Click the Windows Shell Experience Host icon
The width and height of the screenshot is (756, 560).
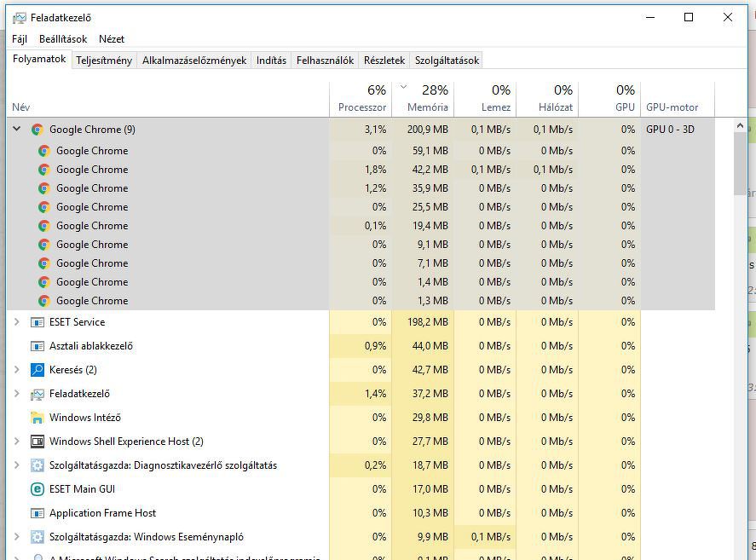pyautogui.click(x=37, y=442)
